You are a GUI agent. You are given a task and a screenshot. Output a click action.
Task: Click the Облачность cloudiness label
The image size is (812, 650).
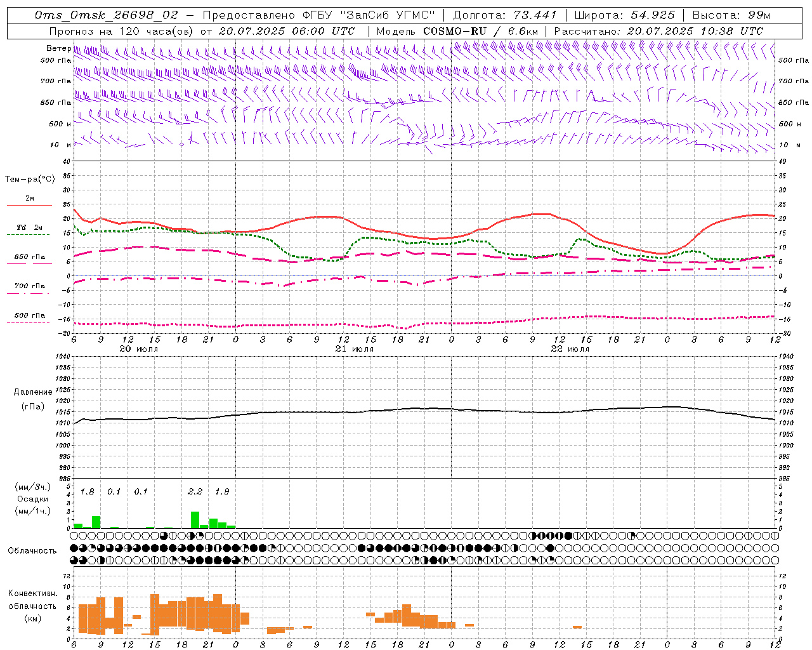[32, 550]
